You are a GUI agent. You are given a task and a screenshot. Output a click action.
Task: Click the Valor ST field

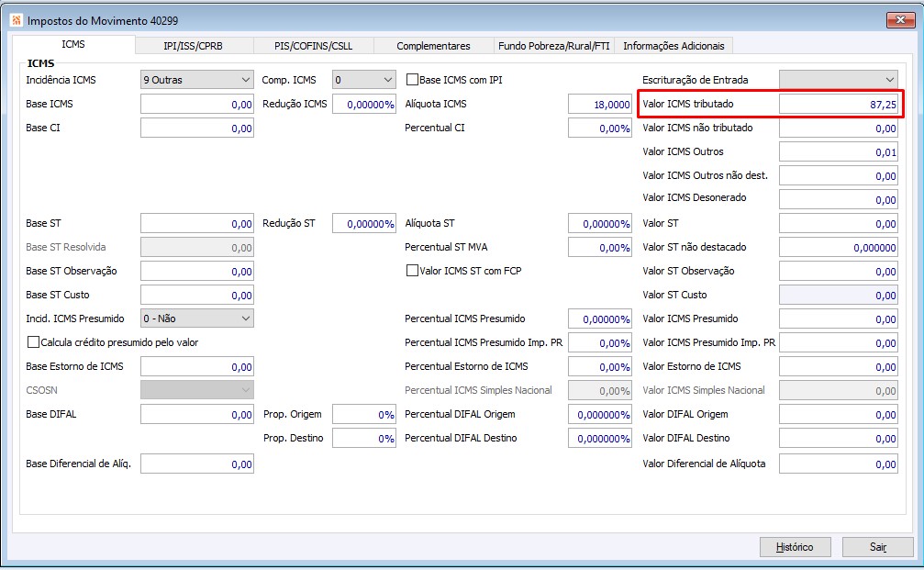click(839, 223)
